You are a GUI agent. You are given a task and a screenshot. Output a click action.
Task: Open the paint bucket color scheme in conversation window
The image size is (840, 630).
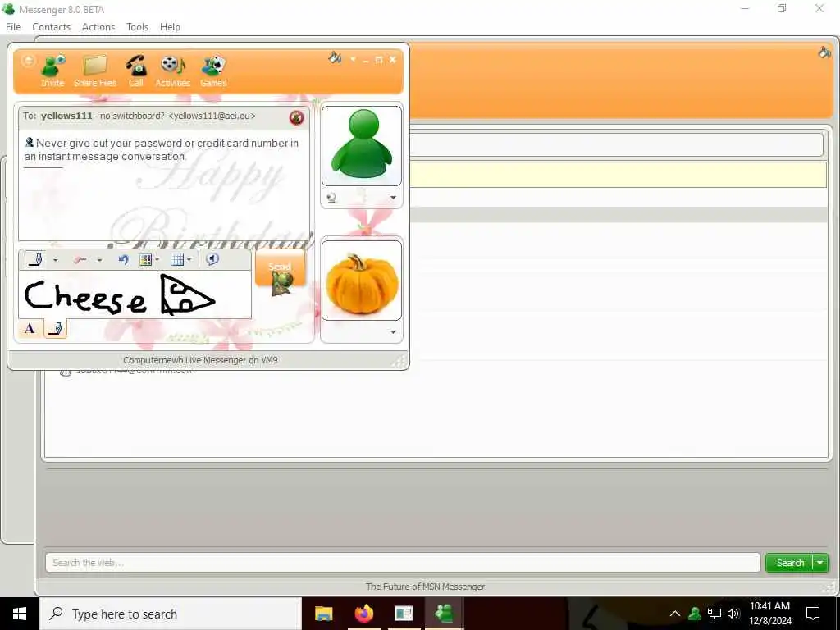(x=335, y=58)
